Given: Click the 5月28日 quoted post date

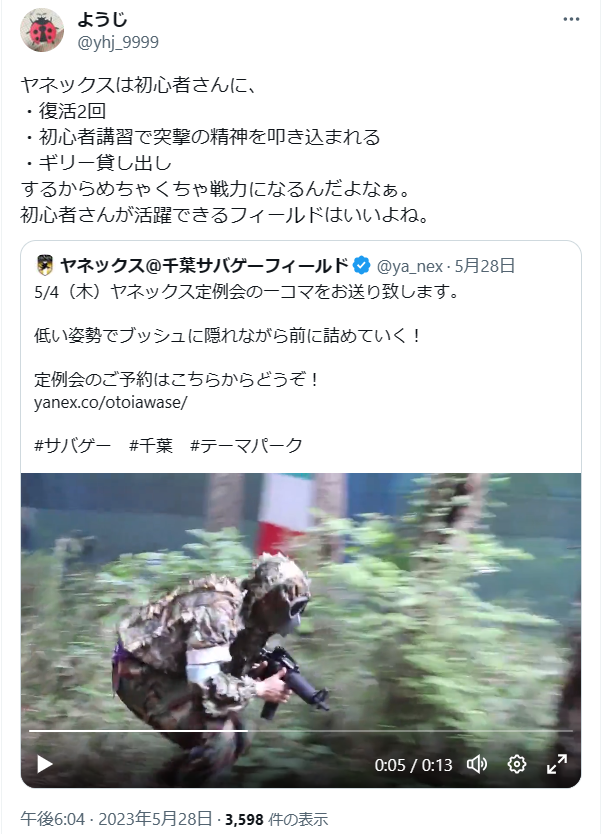Looking at the screenshot, I should pos(484,265).
